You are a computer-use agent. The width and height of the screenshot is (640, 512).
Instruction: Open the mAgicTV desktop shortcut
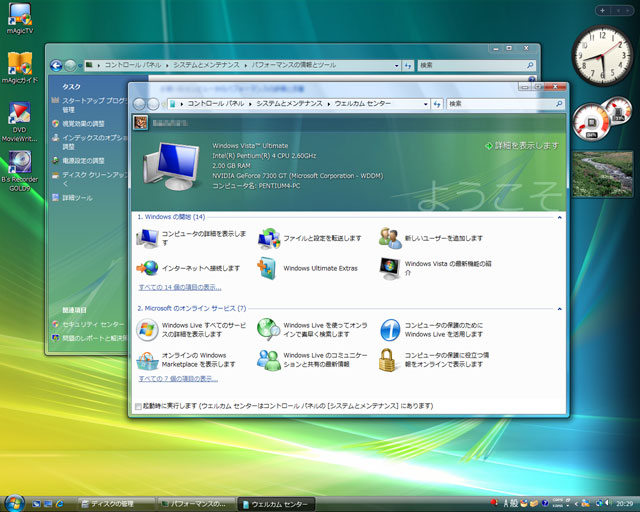[20, 18]
